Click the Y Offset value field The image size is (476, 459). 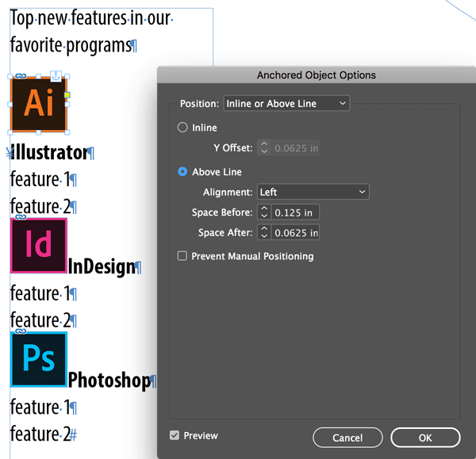click(x=295, y=147)
